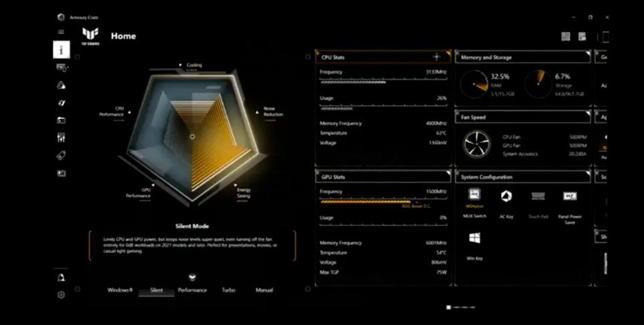Click the RAM usage gauge
Viewport: 644px width, 325px height.
[x=474, y=85]
